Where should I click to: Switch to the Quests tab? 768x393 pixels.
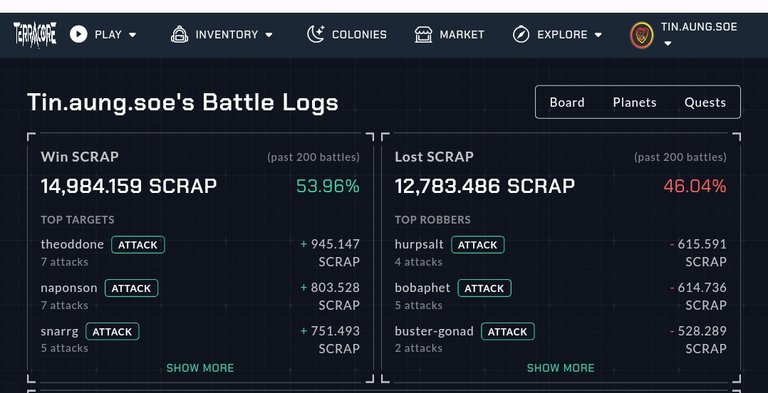tap(705, 102)
